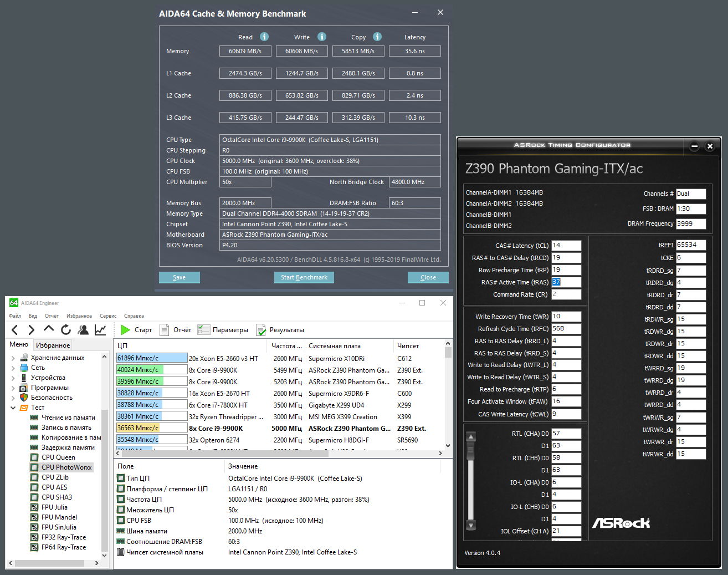The width and height of the screenshot is (728, 575).
Task: Open Результаты in the AIDA64 toolbar
Action: pos(280,330)
